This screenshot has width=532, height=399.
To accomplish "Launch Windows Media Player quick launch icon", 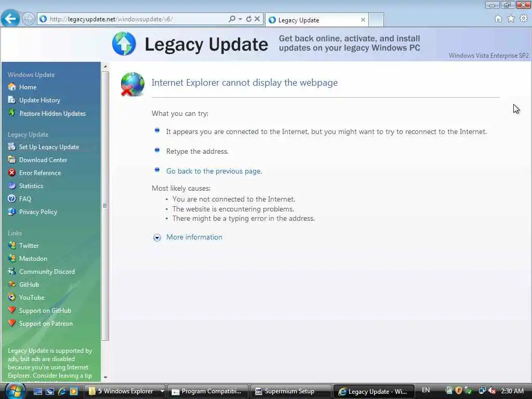I will coord(74,391).
